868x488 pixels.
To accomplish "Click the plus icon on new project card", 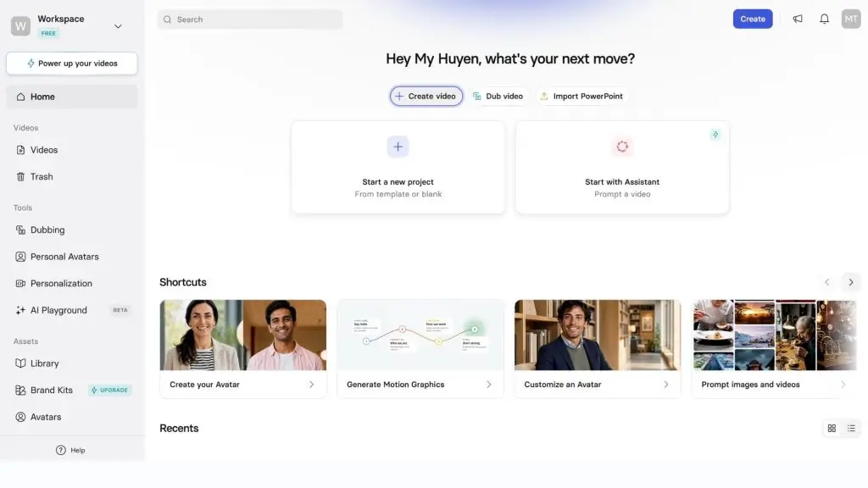I will 398,147.
